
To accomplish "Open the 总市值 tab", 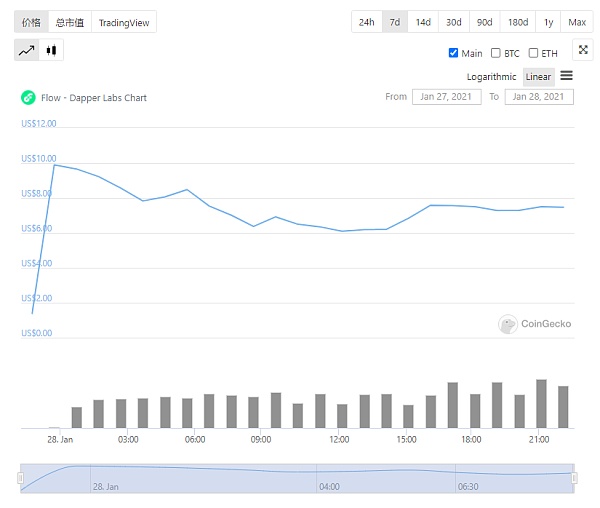I will 70,22.
